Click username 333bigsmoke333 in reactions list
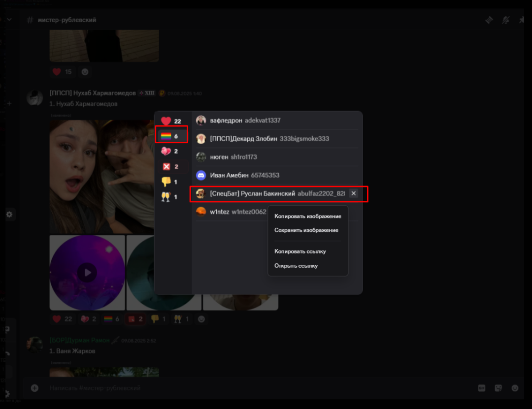 point(304,139)
